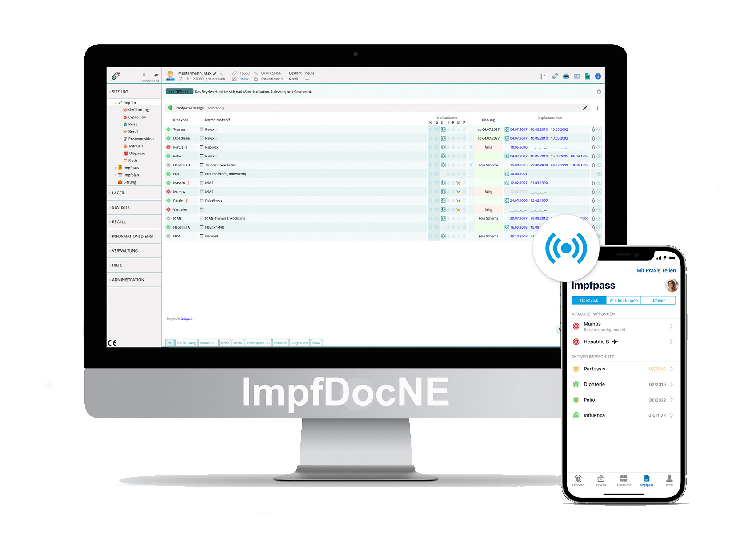Click the bottom Notiz tab
The width and height of the screenshot is (756, 543).
click(316, 343)
